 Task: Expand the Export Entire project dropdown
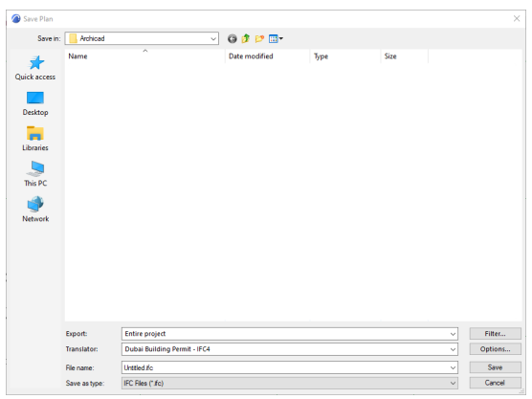coord(289,334)
